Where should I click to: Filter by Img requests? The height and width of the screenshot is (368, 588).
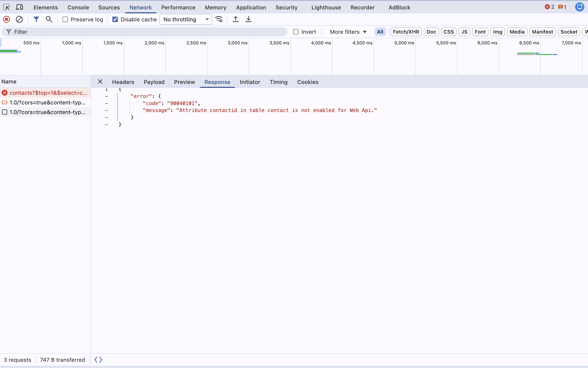tap(498, 32)
